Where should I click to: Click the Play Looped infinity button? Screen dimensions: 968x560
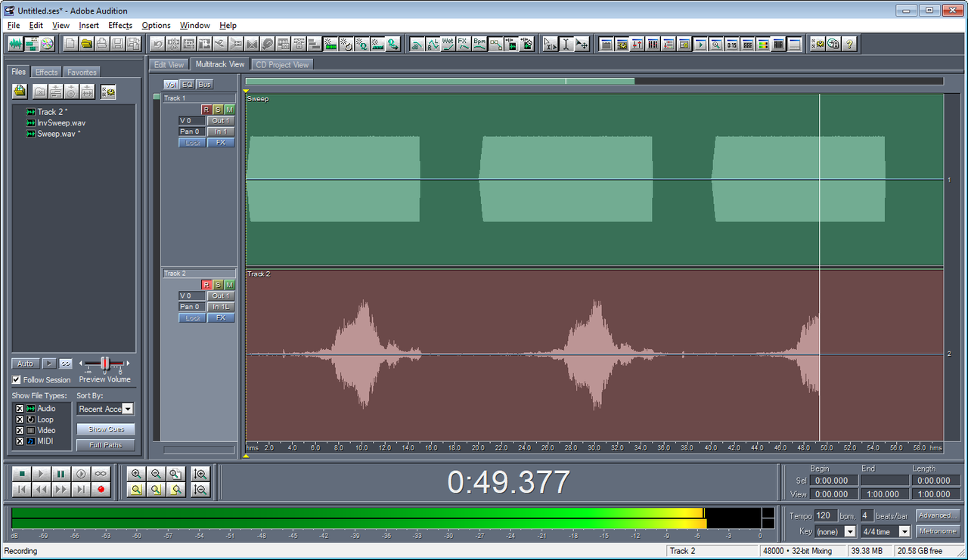(101, 474)
